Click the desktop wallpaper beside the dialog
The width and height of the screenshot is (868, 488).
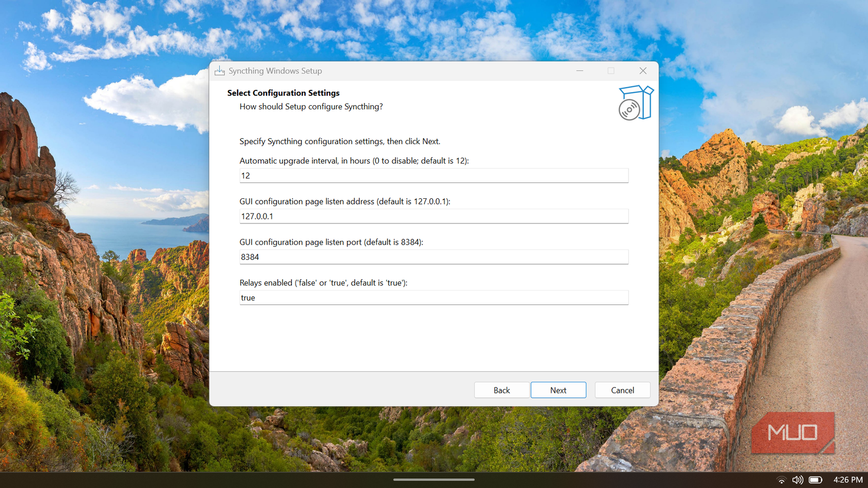(105, 237)
